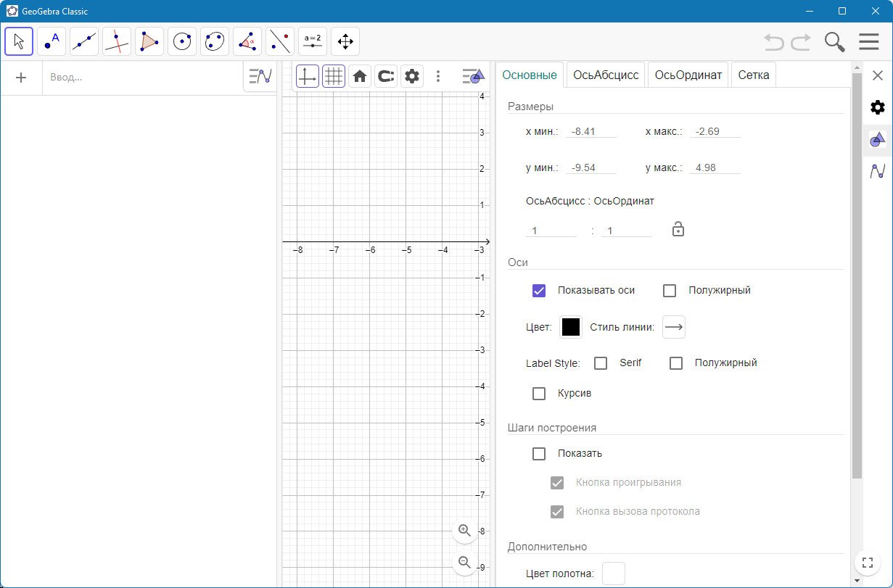Check the Курсив checkbox

539,394
